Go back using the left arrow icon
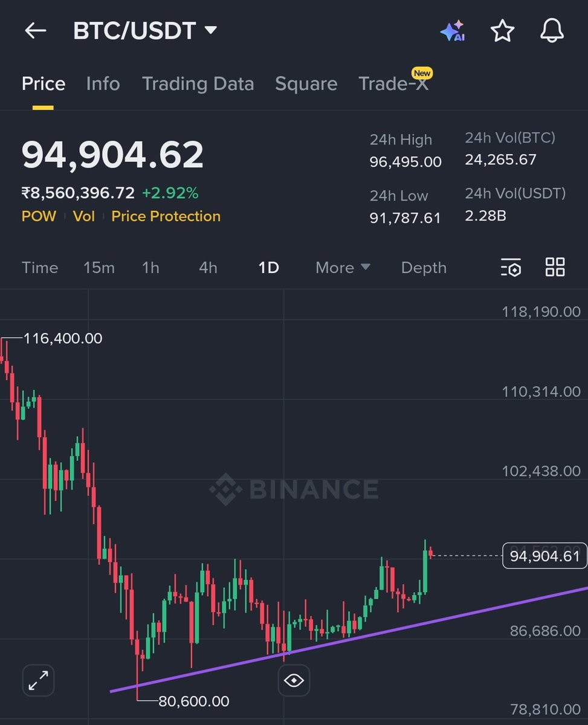This screenshot has width=588, height=725. click(35, 31)
